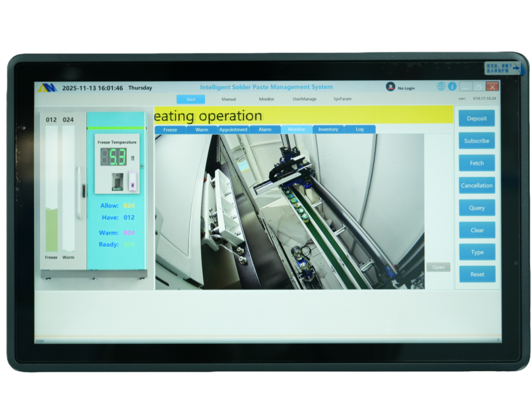Click the 024 count above Warm bar

coord(68,120)
